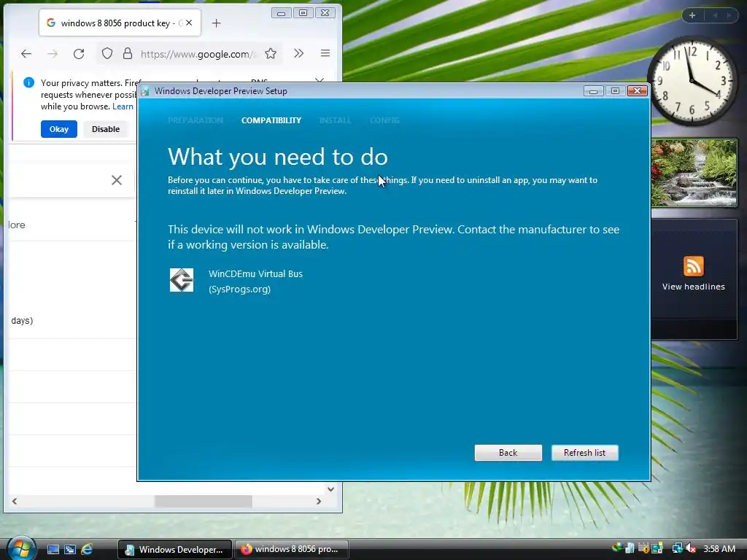Select the WinCDEmu Virtual Bus device icon
Screen dimensions: 747x560
(182, 280)
